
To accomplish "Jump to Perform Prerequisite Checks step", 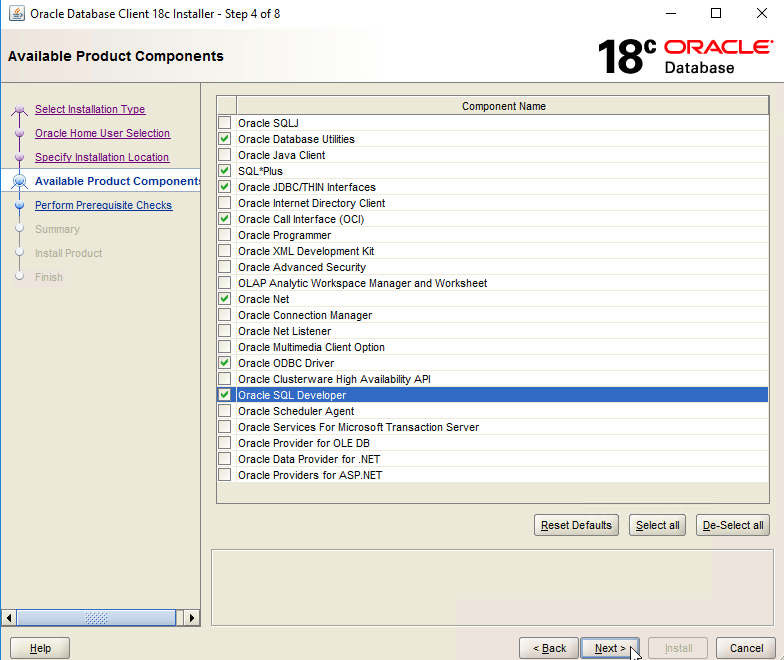I will point(104,205).
